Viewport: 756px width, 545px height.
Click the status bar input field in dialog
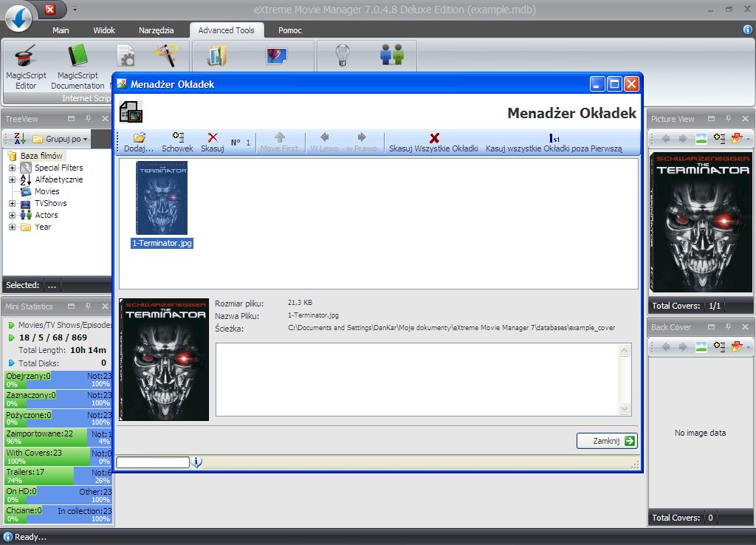click(153, 462)
